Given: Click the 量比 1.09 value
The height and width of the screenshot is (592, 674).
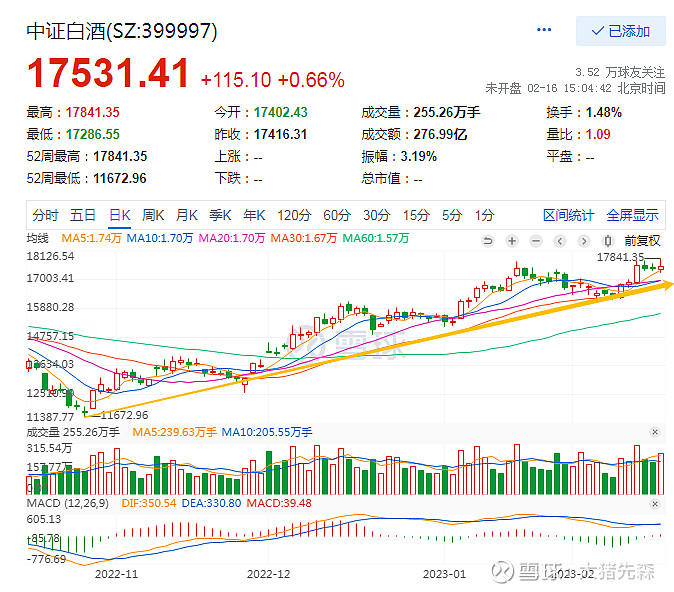Looking at the screenshot, I should pyautogui.click(x=597, y=135).
